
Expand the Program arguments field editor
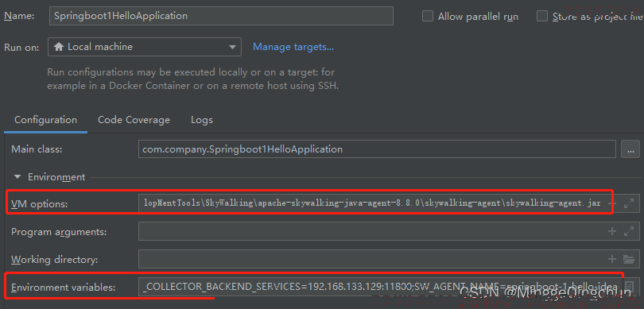click(629, 231)
